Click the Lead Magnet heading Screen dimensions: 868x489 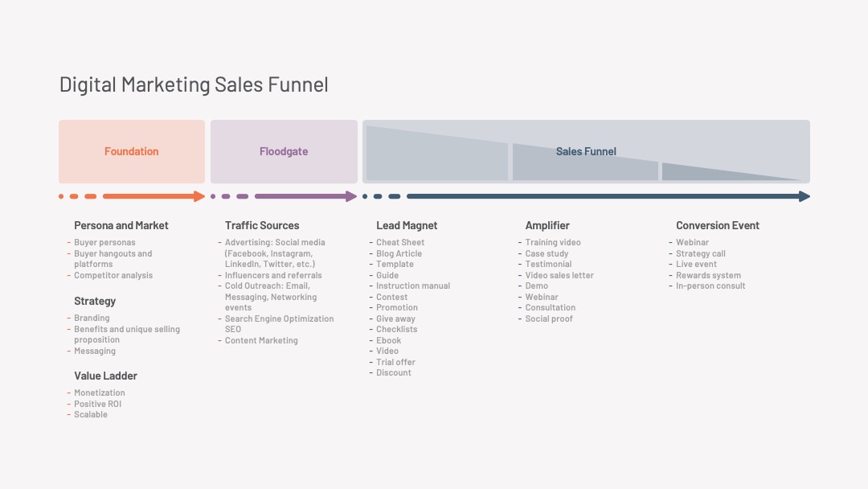click(407, 225)
